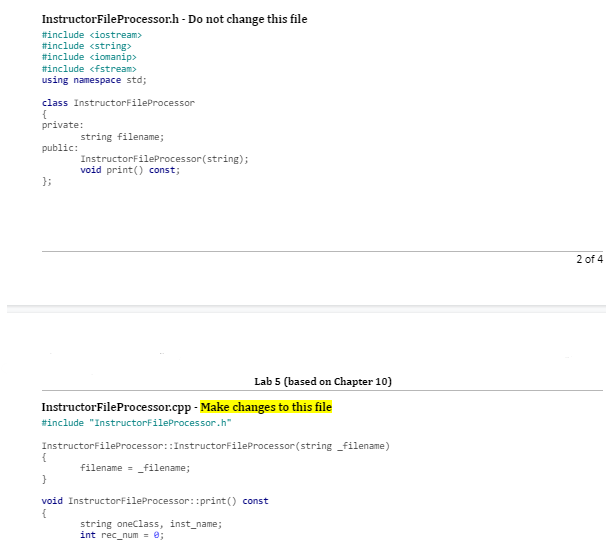The width and height of the screenshot is (606, 546).
Task: Click the line '#include <iomanip>'
Action: 89,57
